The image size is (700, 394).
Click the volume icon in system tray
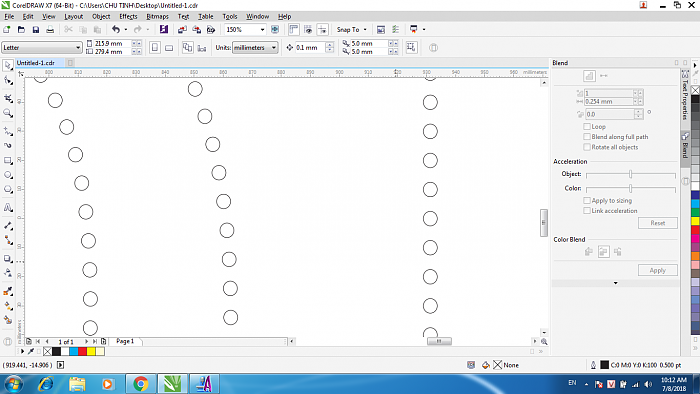pyautogui.click(x=648, y=384)
